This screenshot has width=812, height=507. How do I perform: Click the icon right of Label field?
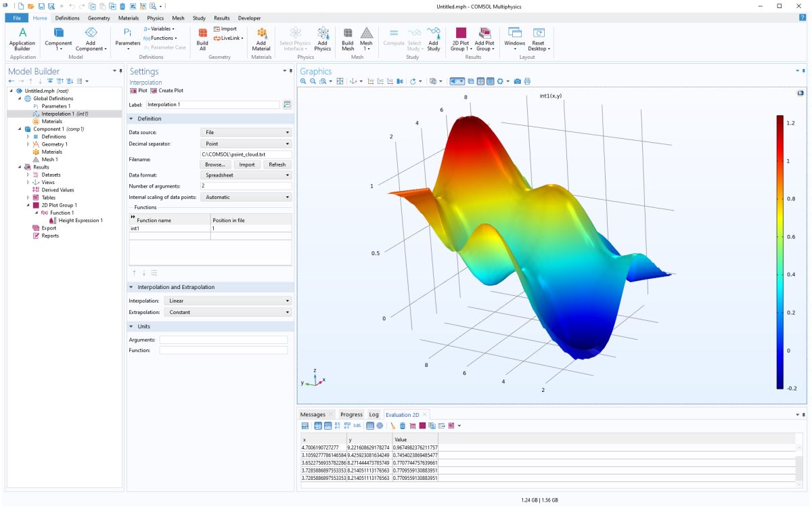(287, 105)
